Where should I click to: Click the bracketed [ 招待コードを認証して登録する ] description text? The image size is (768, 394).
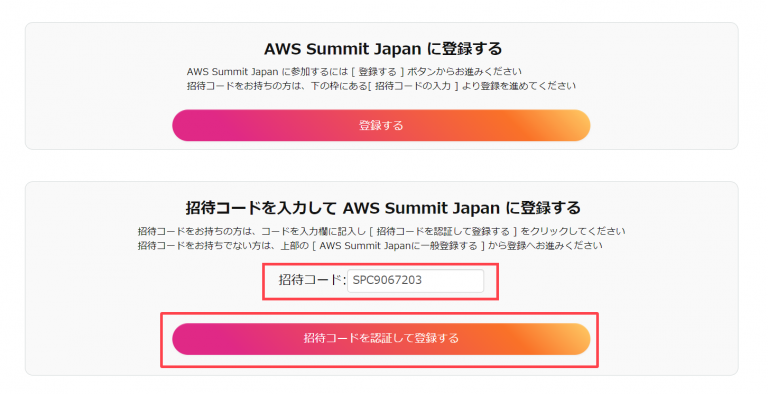(444, 231)
